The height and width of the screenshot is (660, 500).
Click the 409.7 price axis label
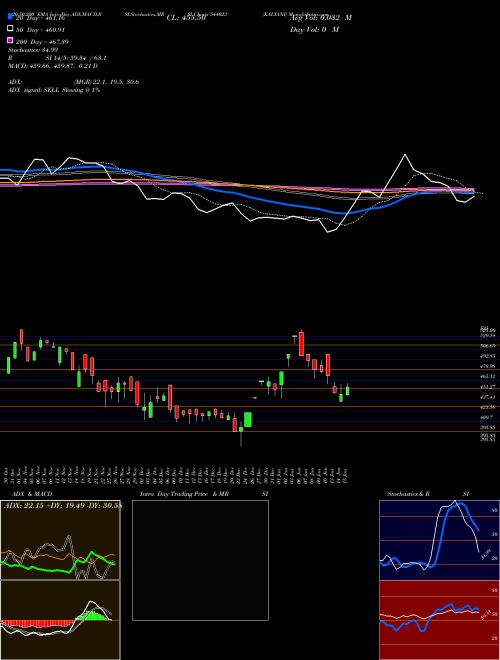(x=487, y=417)
